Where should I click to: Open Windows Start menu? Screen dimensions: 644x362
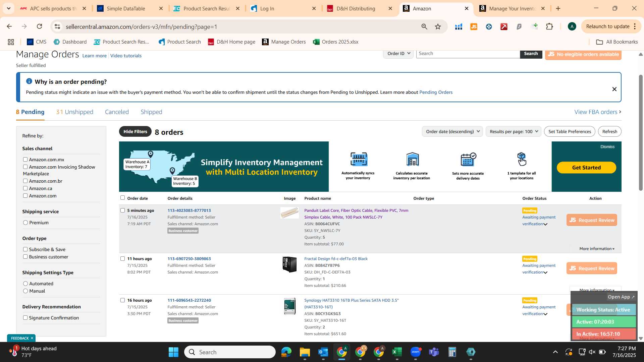coord(173,352)
